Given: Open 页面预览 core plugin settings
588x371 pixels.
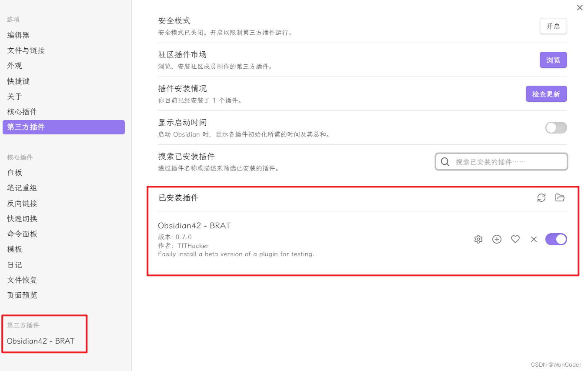Looking at the screenshot, I should coord(63,295).
